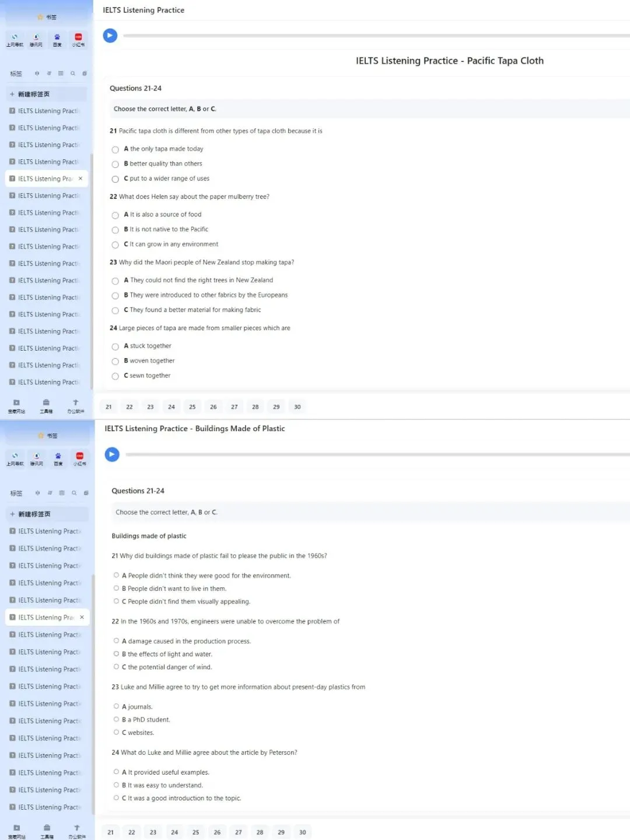Select 'B better quality than others'
This screenshot has width=630, height=840.
[115, 164]
